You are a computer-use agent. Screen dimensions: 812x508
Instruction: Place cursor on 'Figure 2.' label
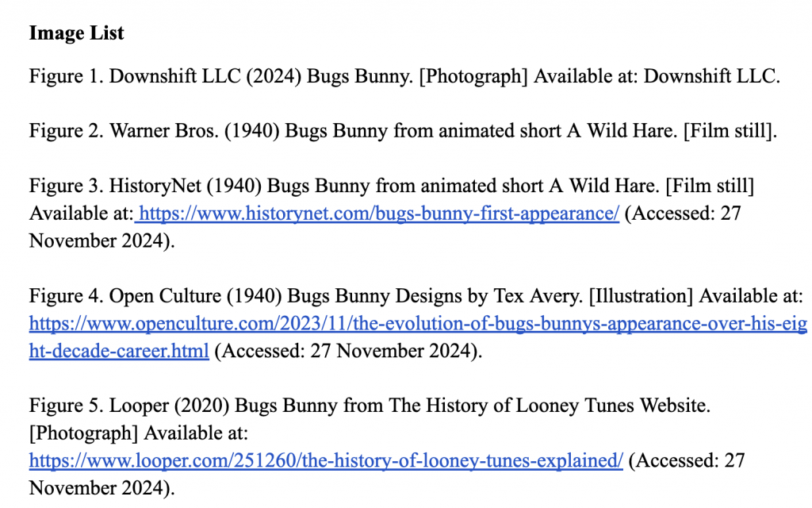(67, 131)
